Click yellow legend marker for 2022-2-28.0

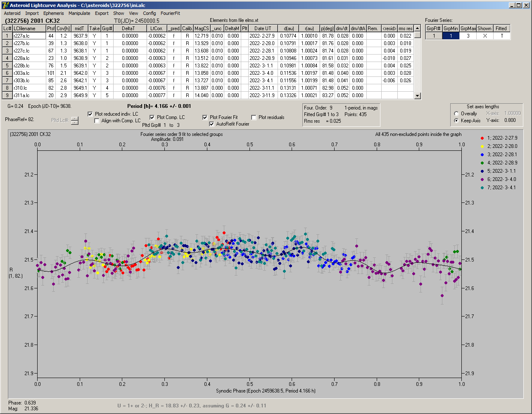tap(482, 146)
